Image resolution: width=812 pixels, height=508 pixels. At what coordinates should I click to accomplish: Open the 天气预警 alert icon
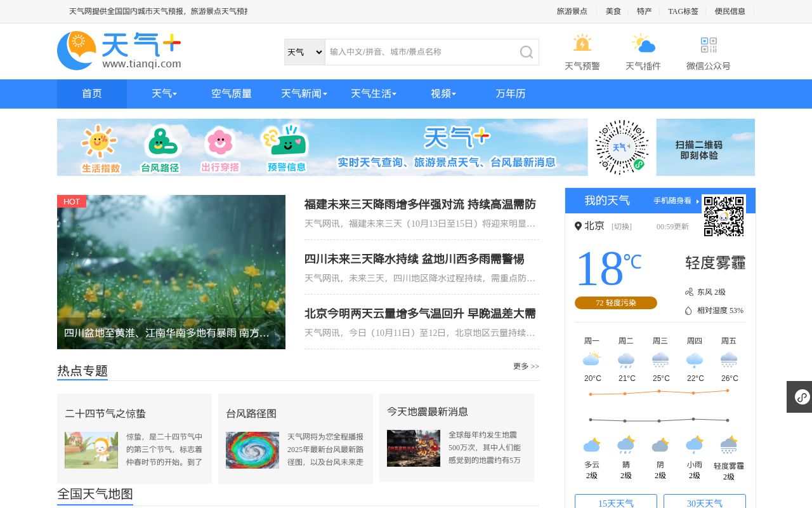click(x=582, y=43)
